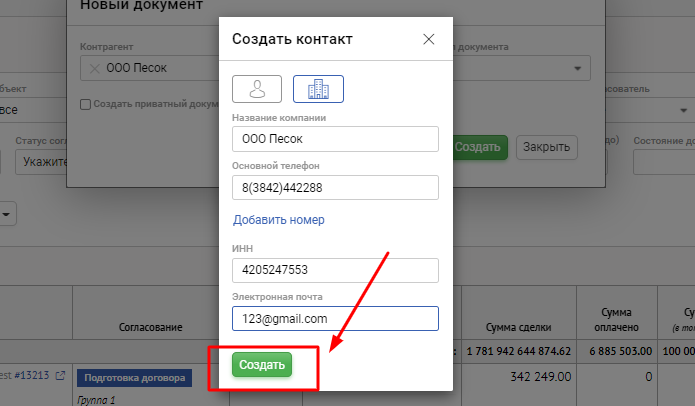Screen dimensions: 695x406
Task: Click the Название компании input field
Action: point(335,139)
